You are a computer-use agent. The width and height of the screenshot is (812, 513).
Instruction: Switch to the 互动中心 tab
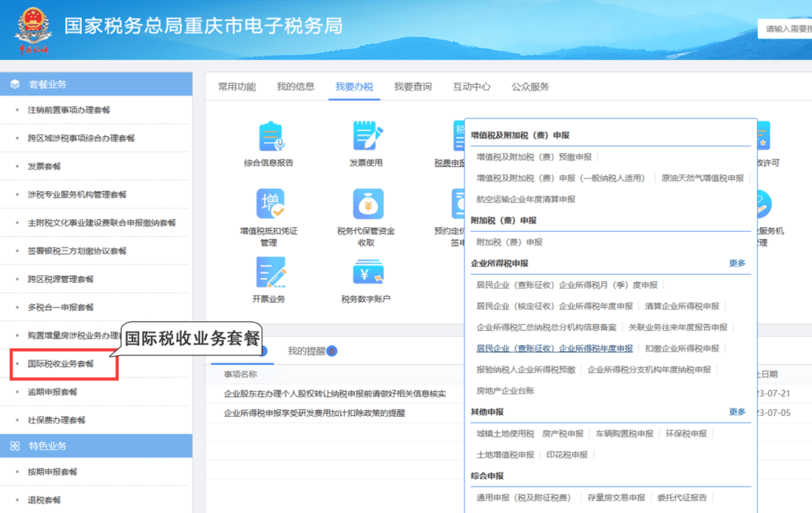tap(471, 87)
